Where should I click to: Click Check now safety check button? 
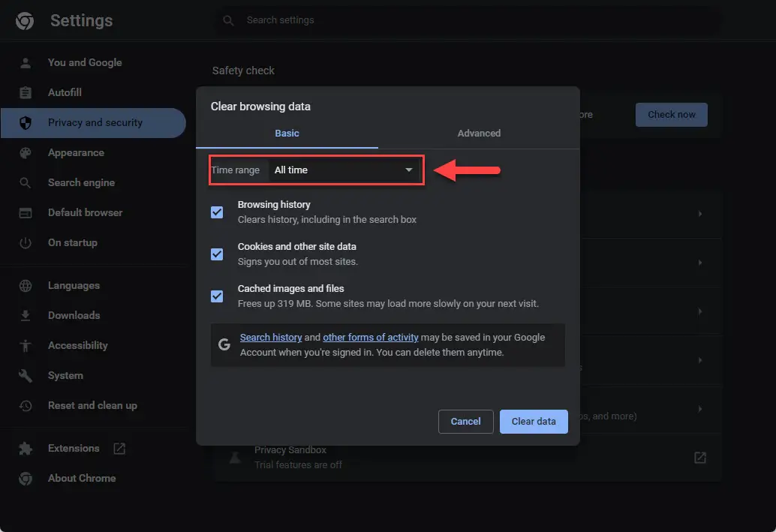tap(671, 115)
